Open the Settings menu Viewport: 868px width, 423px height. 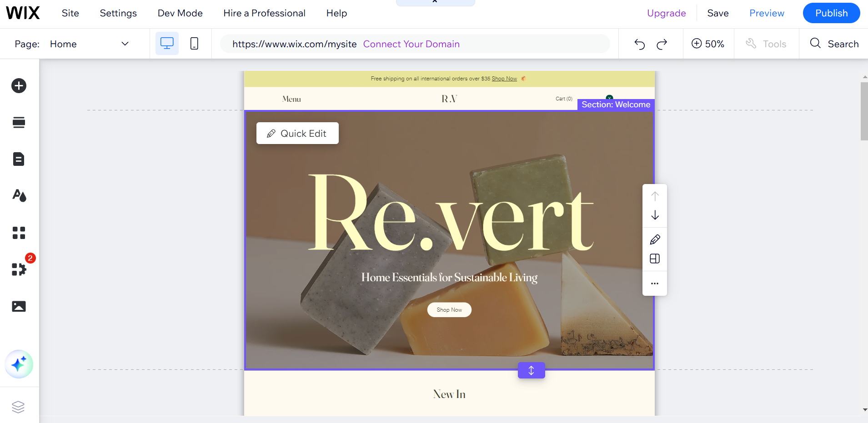click(x=118, y=13)
